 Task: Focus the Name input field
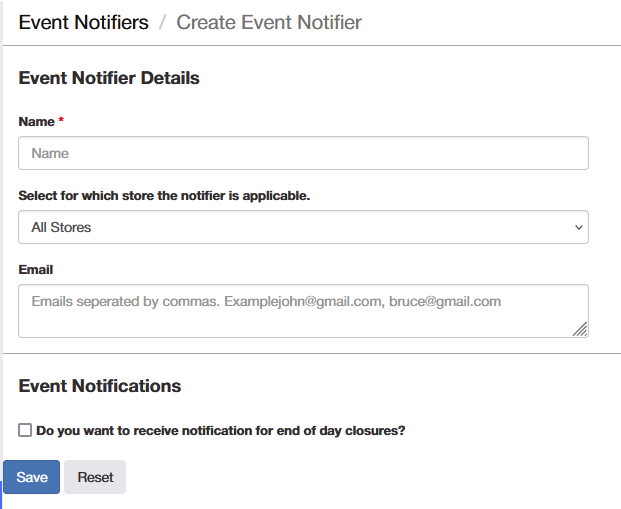coord(303,153)
